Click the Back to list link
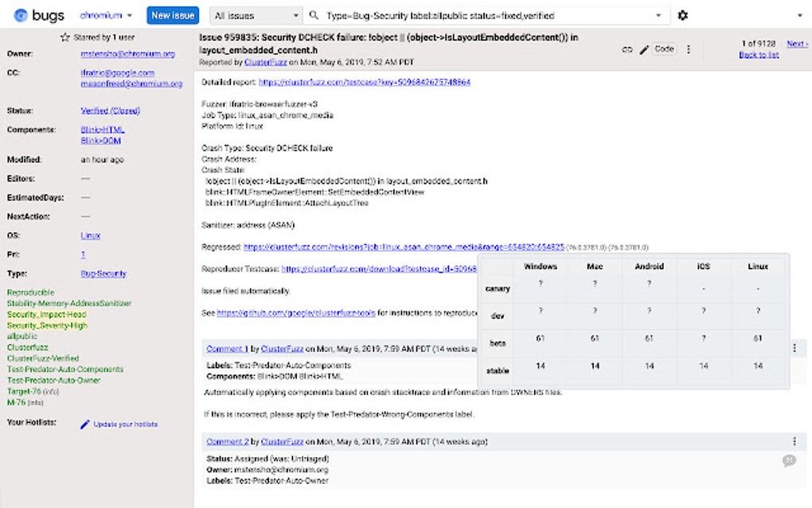Screen dimensions: 812x508 (x=758, y=55)
